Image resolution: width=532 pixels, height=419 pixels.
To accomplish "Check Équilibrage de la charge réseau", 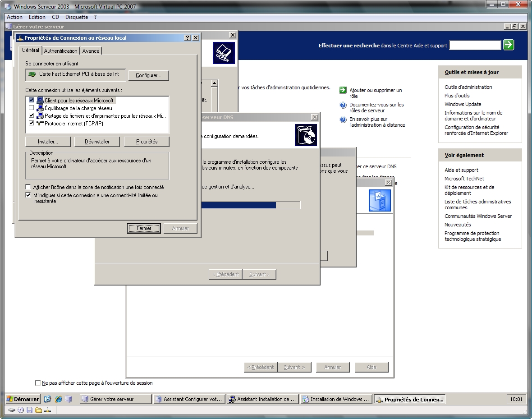I will 32,108.
